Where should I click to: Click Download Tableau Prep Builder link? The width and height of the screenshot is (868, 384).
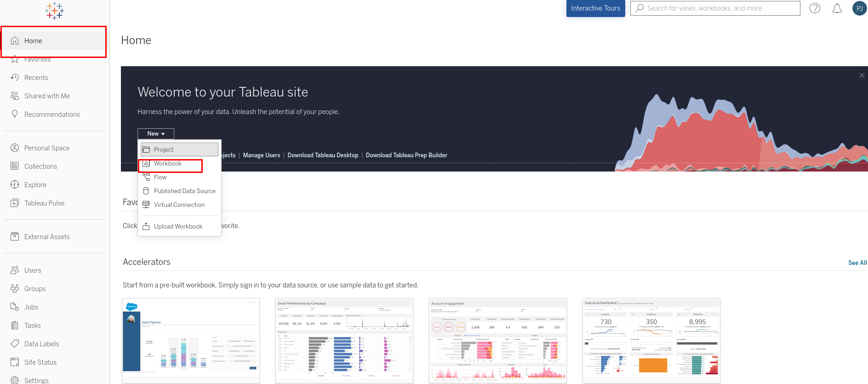click(406, 155)
